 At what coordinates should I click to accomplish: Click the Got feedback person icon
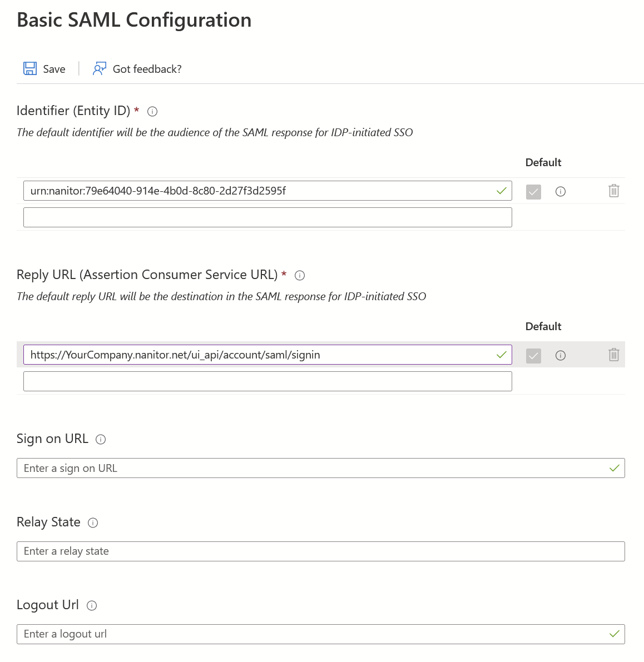(100, 68)
